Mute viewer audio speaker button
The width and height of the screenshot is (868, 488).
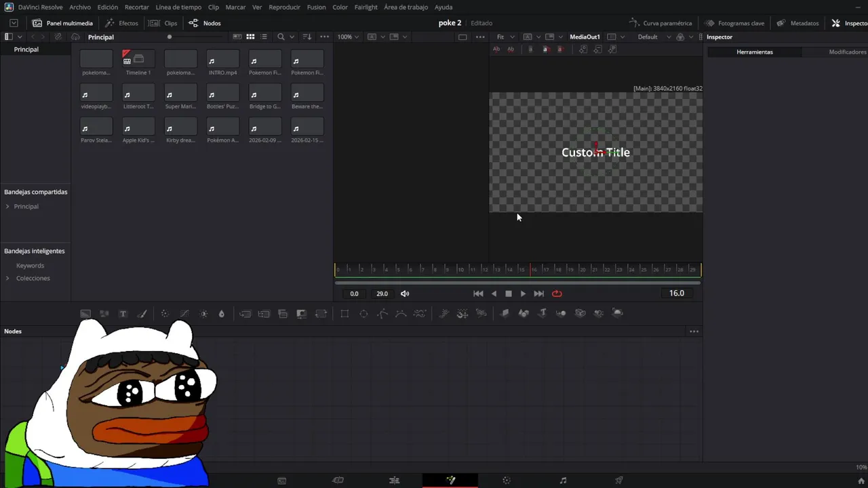click(x=405, y=293)
